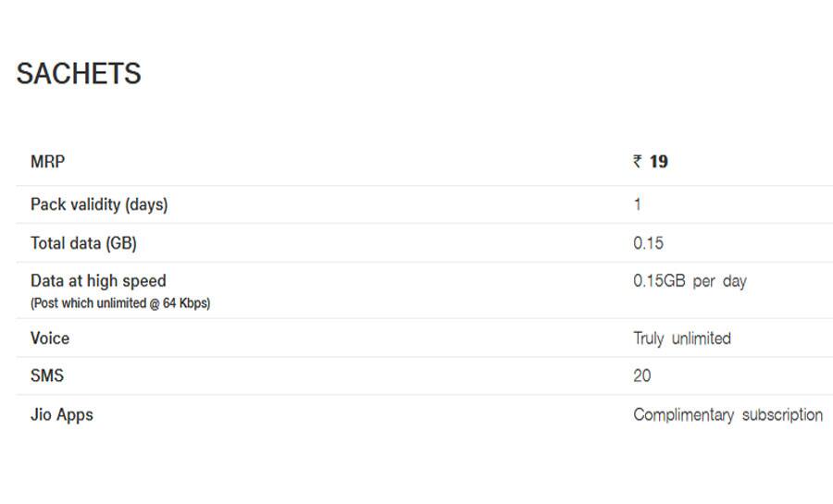Click the Total data (GB) label
Image resolution: width=833 pixels, height=504 pixels.
(x=84, y=243)
